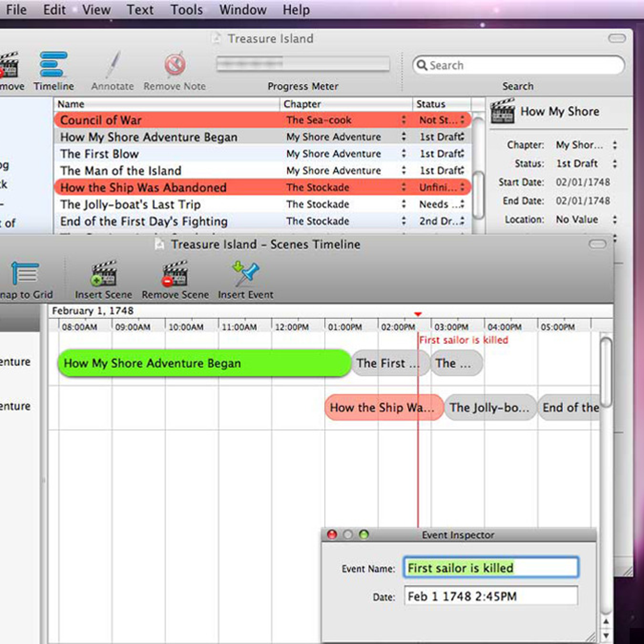
Task: Select the The Jolly-bo... timeline block
Action: point(490,407)
